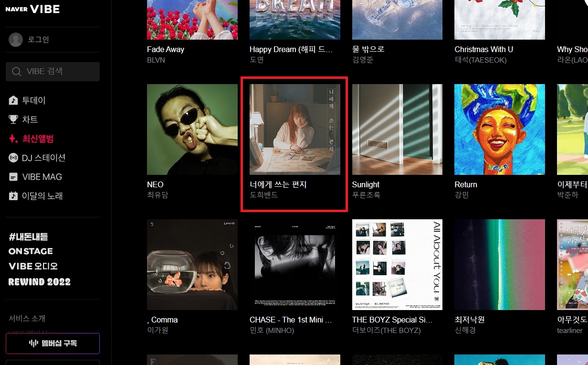Click the 멤버십 구독 button
The width and height of the screenshot is (588, 365).
[x=52, y=343]
